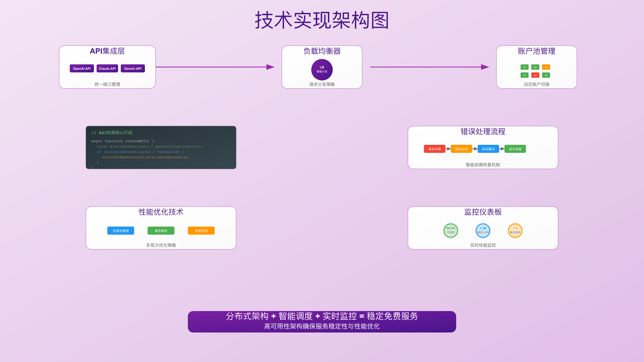This screenshot has height=362, width=644.
Task: Click the // API轮换核心代码 comment line
Action: [112, 133]
